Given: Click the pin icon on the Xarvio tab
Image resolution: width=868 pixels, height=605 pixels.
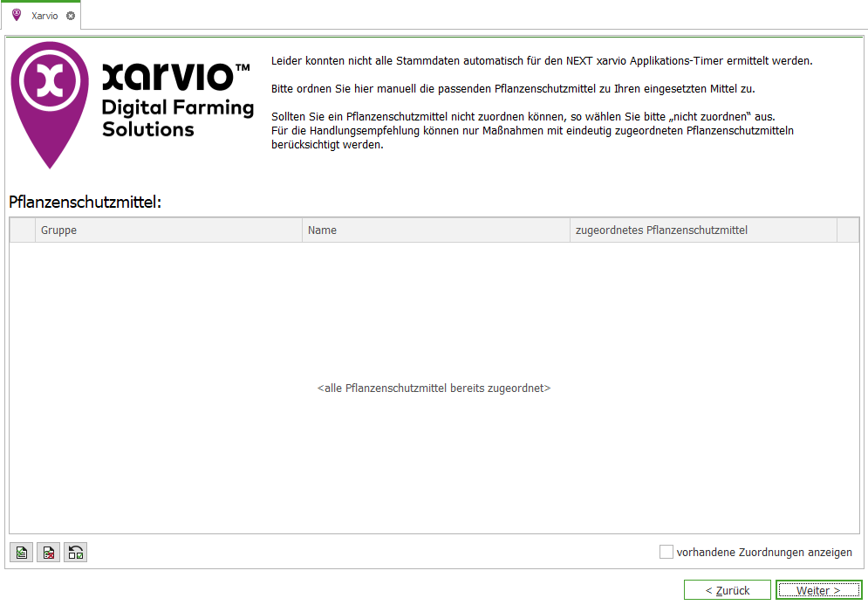Looking at the screenshot, I should click(15, 14).
